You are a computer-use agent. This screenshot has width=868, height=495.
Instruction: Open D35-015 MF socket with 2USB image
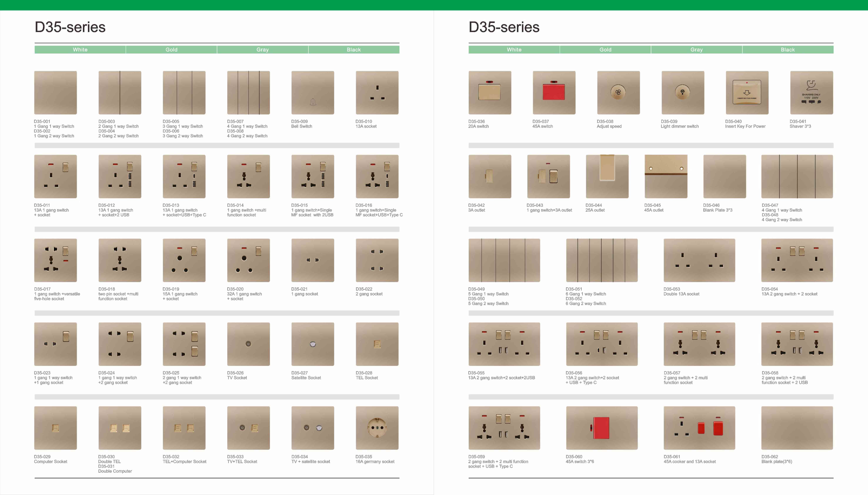click(313, 176)
